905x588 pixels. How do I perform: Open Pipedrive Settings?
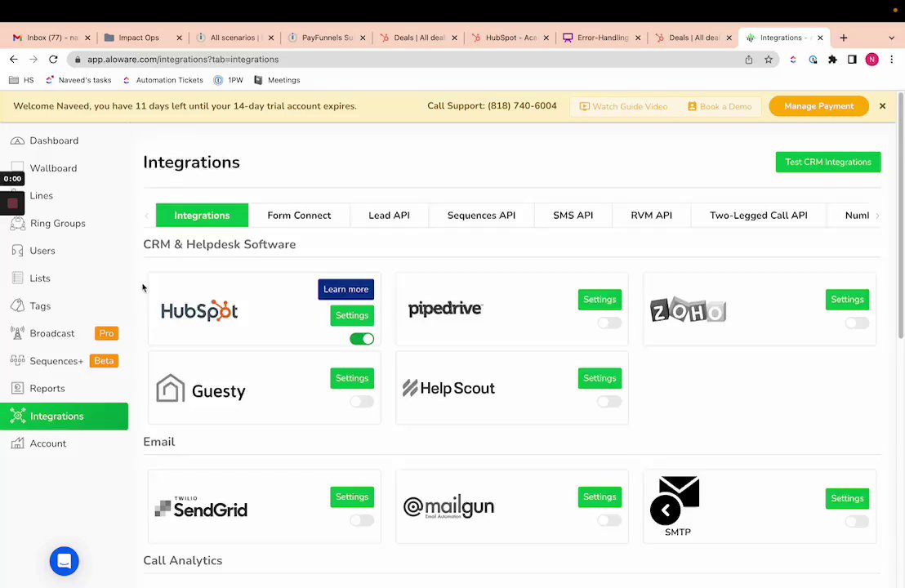(600, 300)
